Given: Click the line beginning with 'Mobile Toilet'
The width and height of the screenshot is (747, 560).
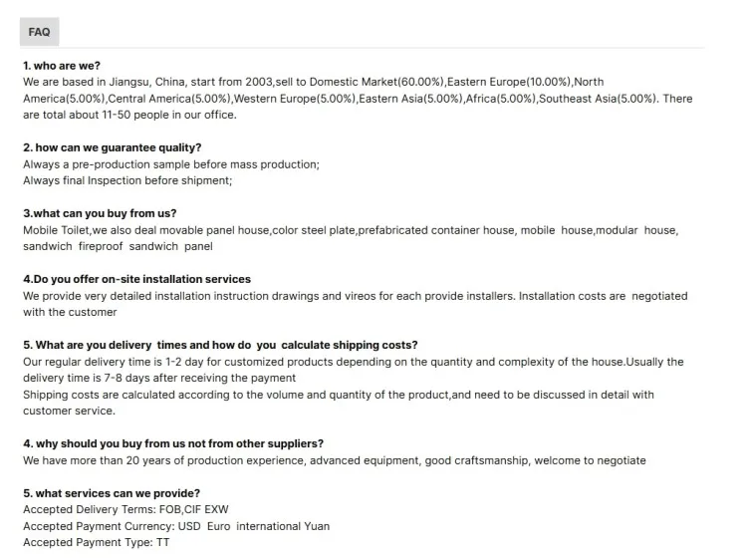Looking at the screenshot, I should 350,230.
